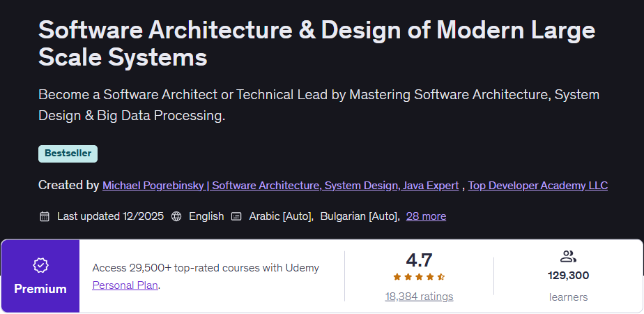Viewport: 644px width, 314px height.
Task: Click the 129,300 learners count
Action: (x=569, y=276)
